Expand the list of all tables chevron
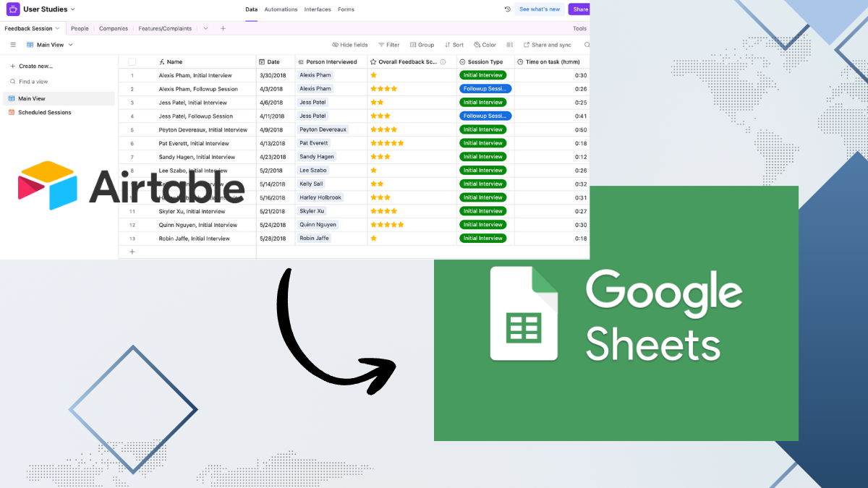The width and height of the screenshot is (868, 488). tap(205, 28)
